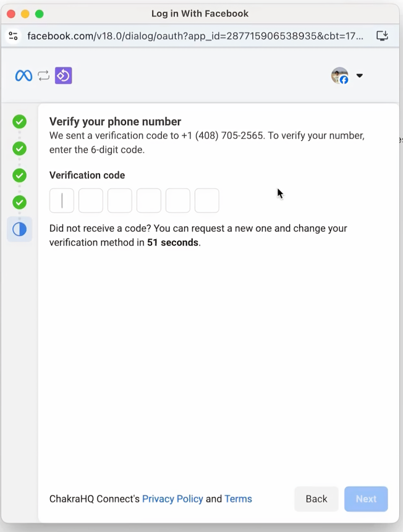Go back with the Back button
403x532 pixels.
(316, 499)
